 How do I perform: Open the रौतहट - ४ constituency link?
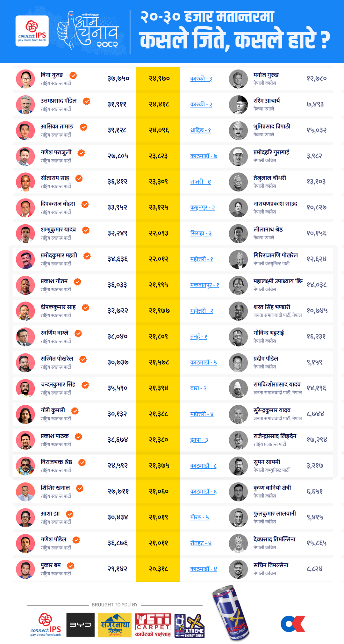tap(201, 543)
